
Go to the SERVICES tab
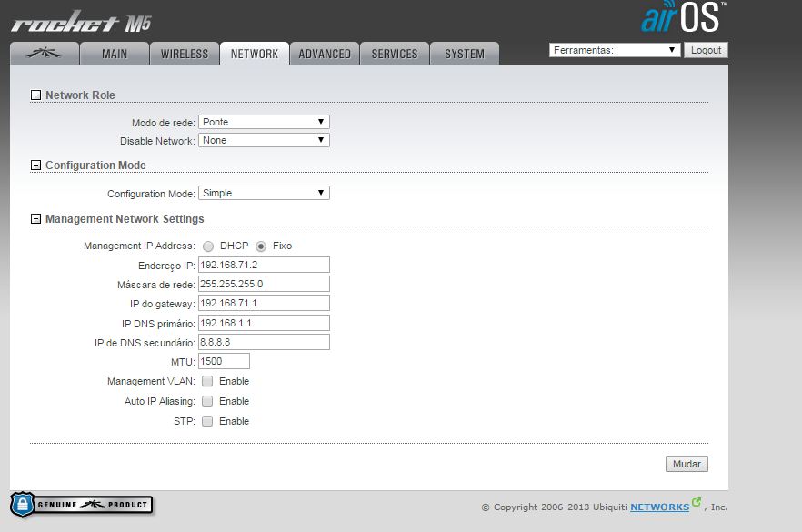(395, 53)
